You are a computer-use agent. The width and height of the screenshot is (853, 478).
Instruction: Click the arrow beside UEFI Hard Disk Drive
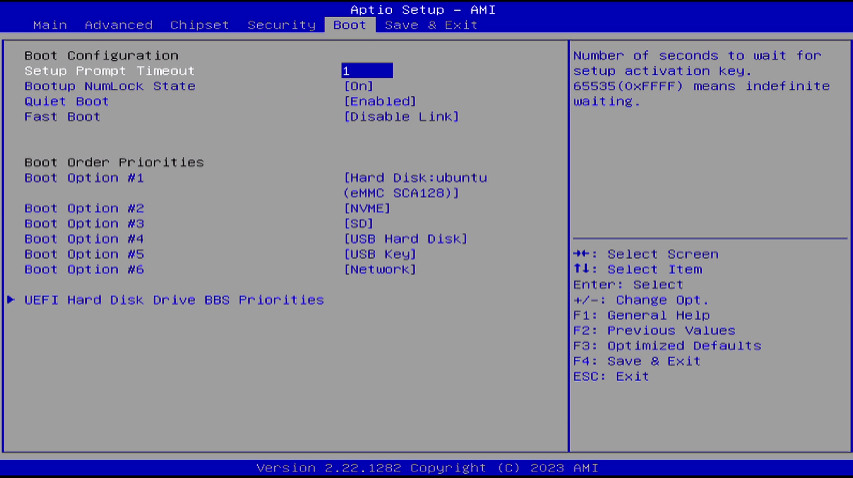(11, 300)
